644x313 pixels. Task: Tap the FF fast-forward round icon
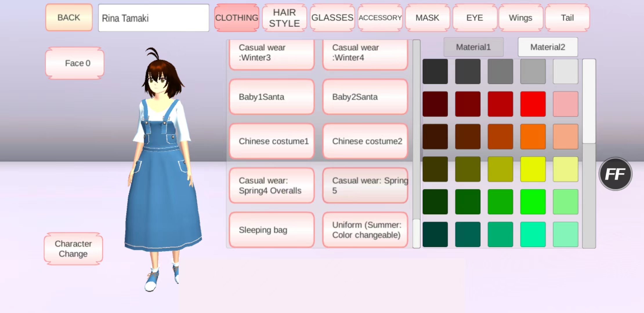pos(615,174)
